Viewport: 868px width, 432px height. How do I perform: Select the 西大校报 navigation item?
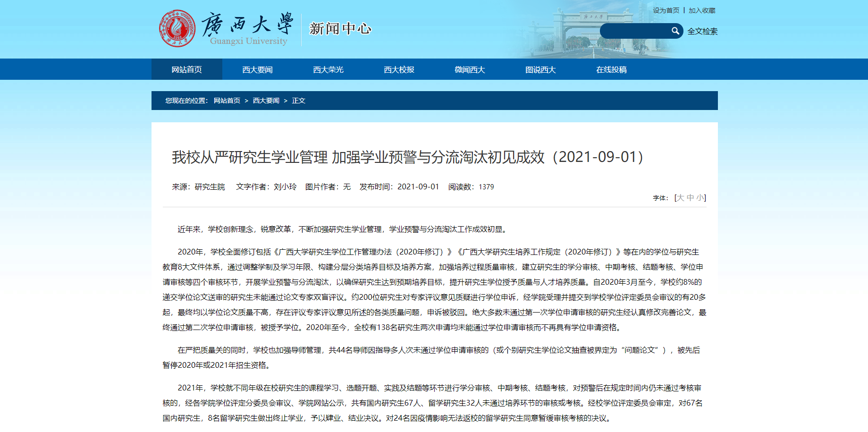pyautogui.click(x=399, y=70)
